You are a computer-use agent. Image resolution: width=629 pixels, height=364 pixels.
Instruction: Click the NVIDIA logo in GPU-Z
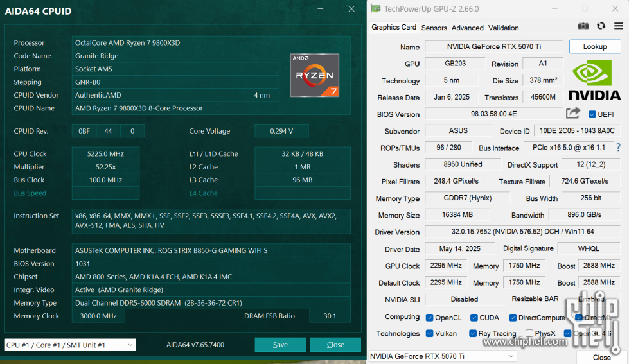pos(595,80)
